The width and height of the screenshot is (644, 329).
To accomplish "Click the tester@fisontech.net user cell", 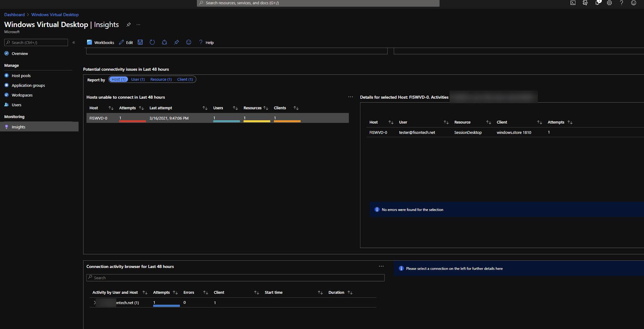I will click(417, 132).
